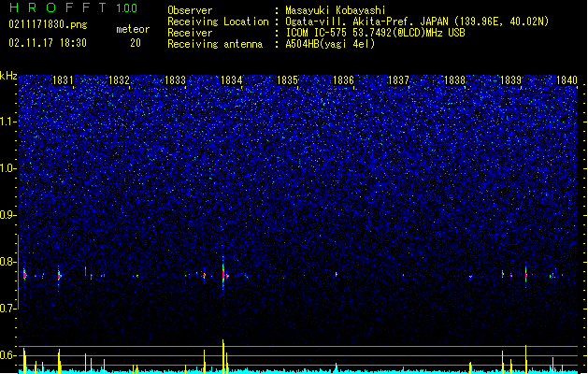The image size is (588, 374).
Task: Click the ICOM IC-575 53.7492 MHz receiver text
Action: pyautogui.click(x=375, y=33)
